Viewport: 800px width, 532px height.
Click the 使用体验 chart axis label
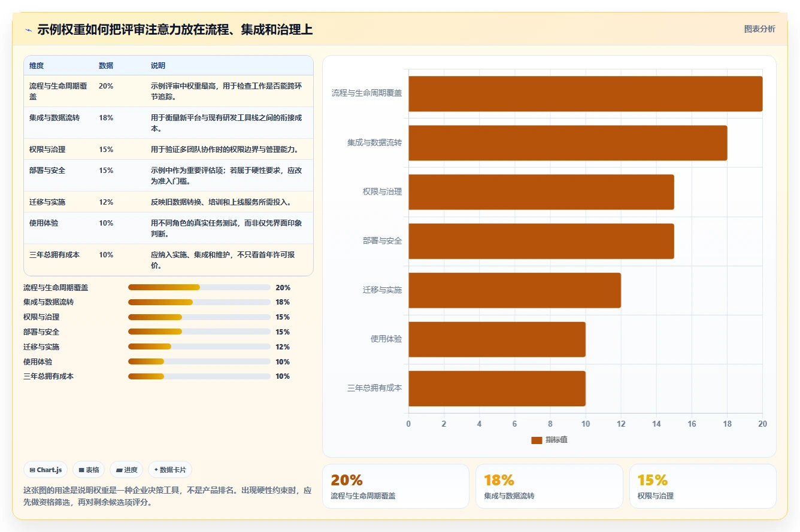click(x=386, y=339)
